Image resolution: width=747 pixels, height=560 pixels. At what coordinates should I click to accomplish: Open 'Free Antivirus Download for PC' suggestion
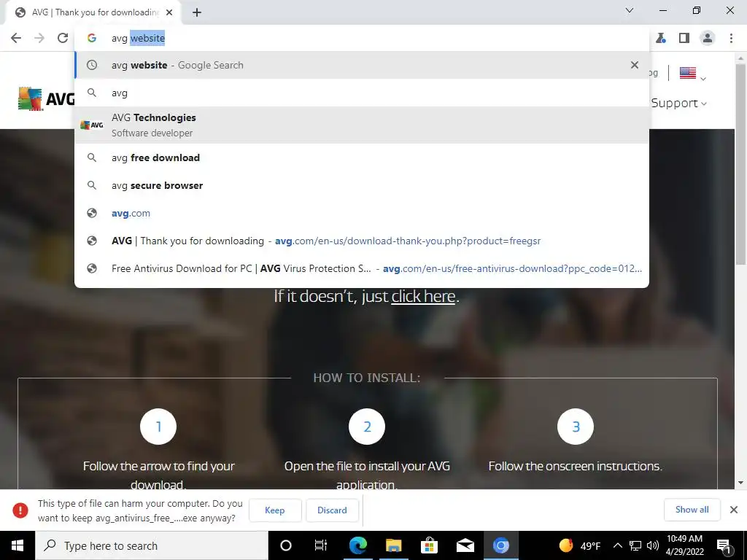coord(362,268)
